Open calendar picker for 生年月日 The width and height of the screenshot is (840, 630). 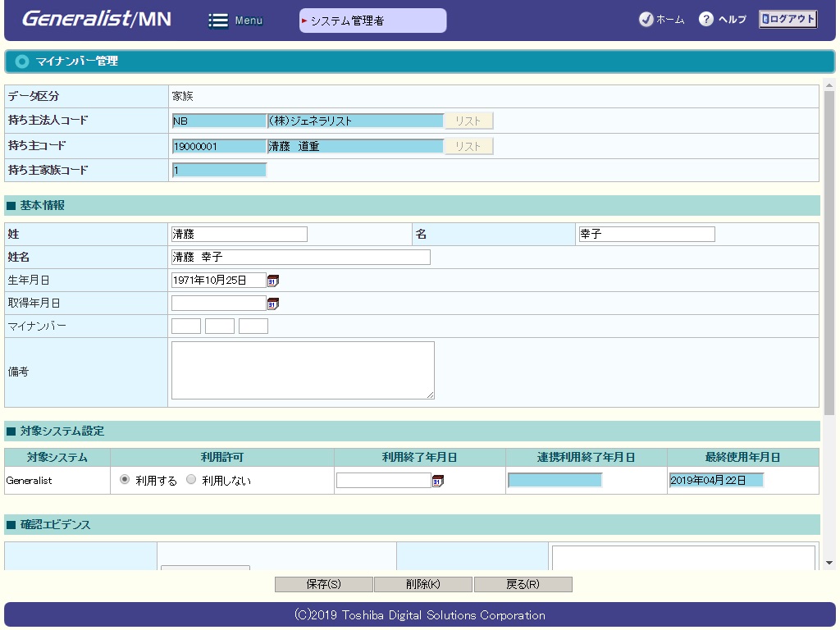coord(273,281)
